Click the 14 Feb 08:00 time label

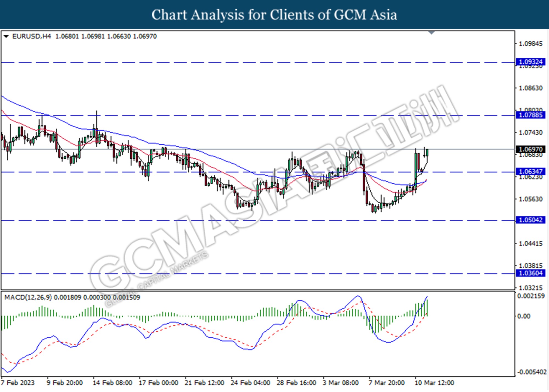click(113, 383)
